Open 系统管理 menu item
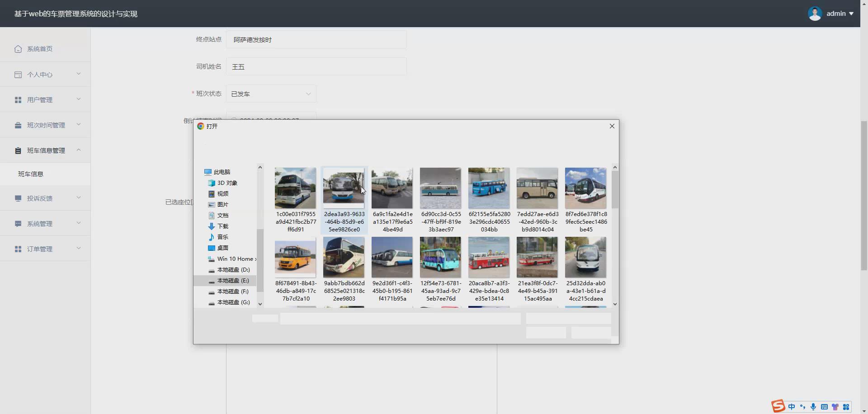868x414 pixels. click(45, 224)
